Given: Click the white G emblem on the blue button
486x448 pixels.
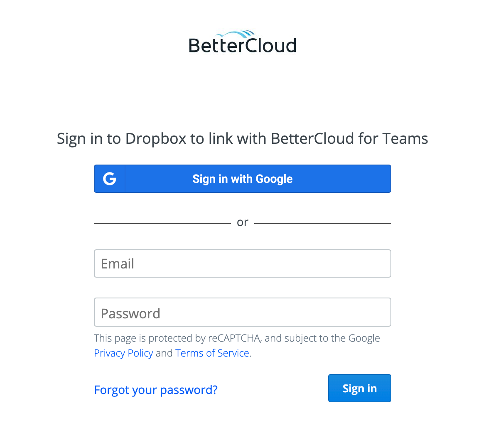Looking at the screenshot, I should pyautogui.click(x=109, y=178).
